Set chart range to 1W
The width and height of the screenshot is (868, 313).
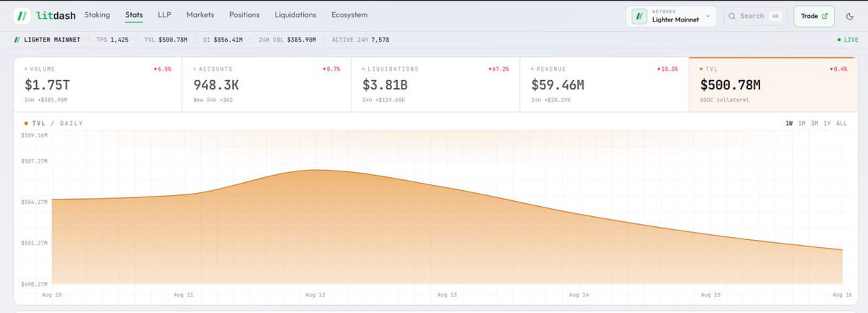tap(790, 124)
